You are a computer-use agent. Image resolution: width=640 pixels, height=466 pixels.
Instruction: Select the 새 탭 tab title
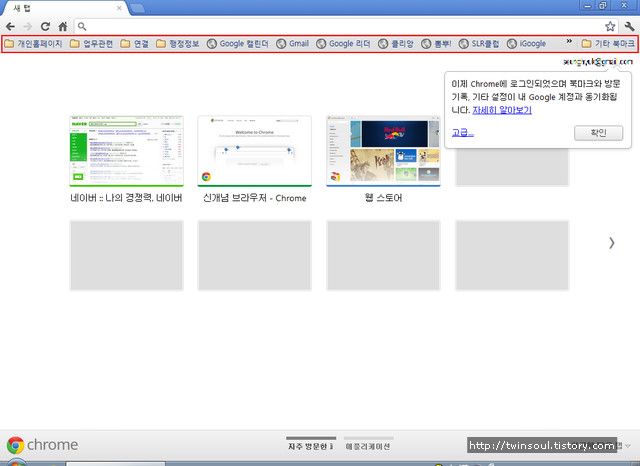click(22, 8)
